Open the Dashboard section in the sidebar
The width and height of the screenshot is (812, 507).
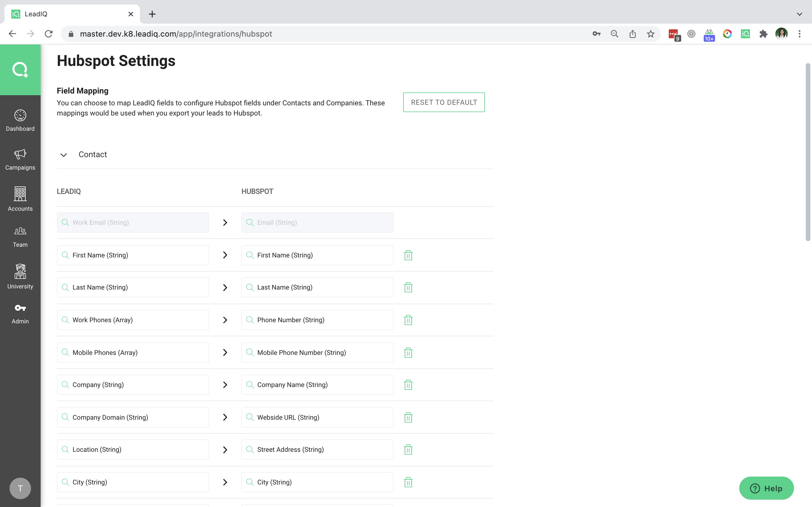click(x=20, y=120)
